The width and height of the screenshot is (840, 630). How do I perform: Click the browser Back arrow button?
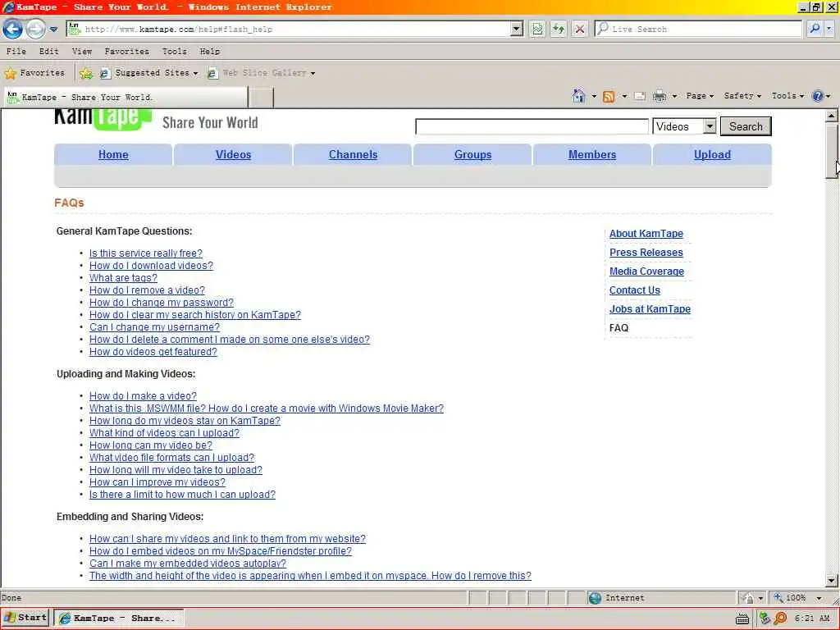point(13,29)
